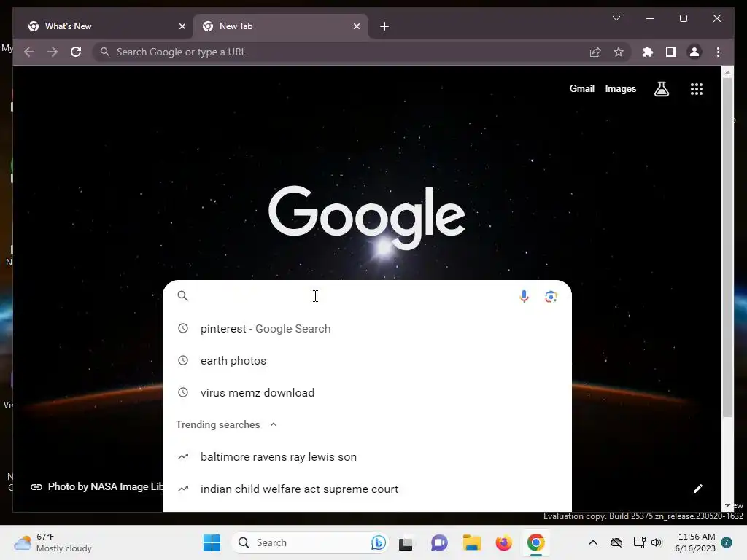Bookmark this tab with the star icon
747x560 pixels.
tap(619, 52)
